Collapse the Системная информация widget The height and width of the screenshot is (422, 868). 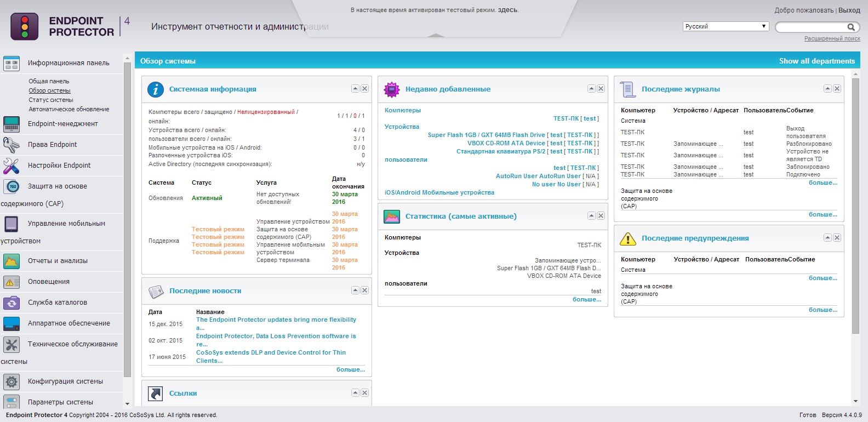pos(355,89)
